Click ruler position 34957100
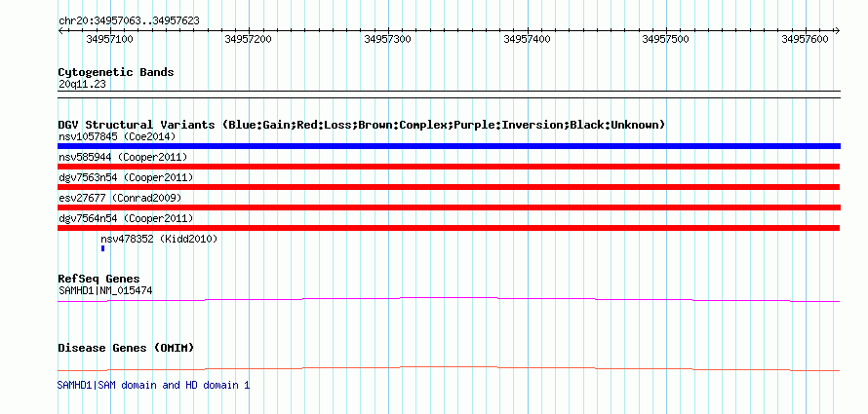This screenshot has height=414, width=868. click(x=109, y=39)
